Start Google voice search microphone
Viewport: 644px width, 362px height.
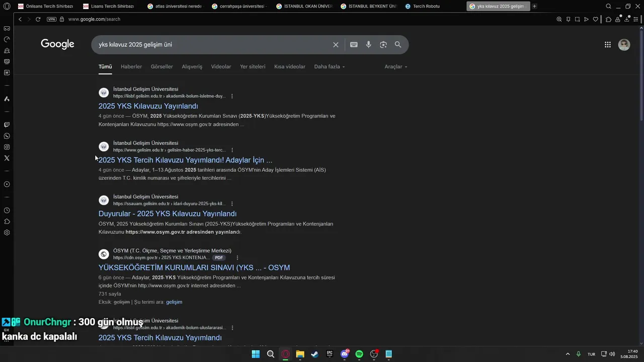click(x=368, y=45)
